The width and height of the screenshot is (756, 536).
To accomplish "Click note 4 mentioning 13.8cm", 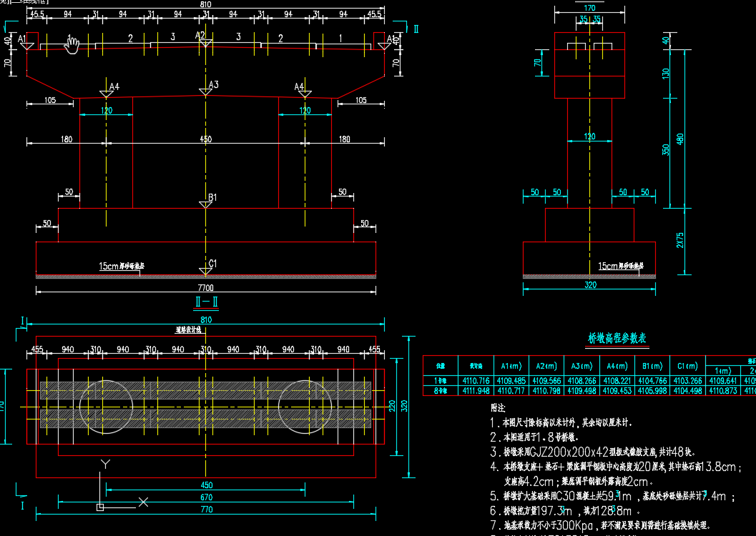I will coord(616,467).
